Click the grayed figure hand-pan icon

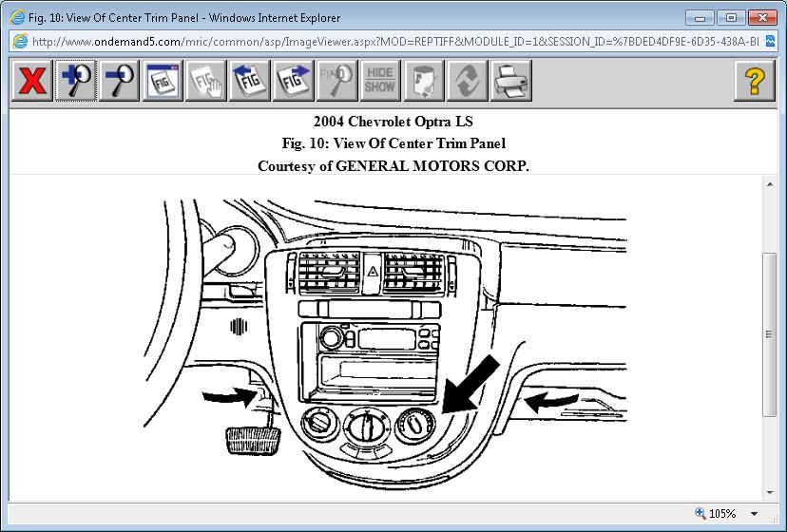pyautogui.click(x=206, y=81)
